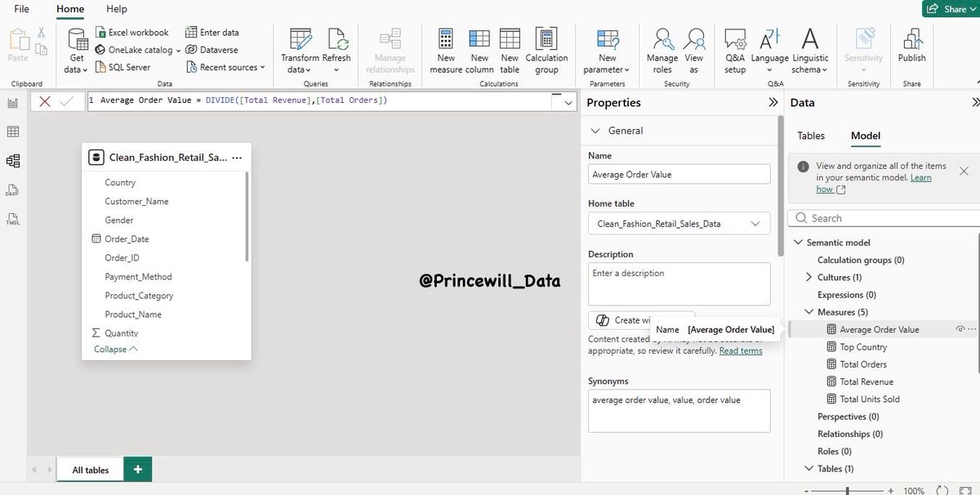Open the Language dropdown

[x=769, y=51]
